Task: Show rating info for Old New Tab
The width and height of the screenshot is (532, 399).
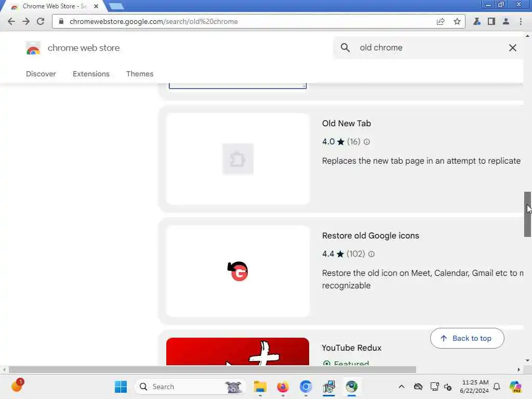Action: [367, 142]
